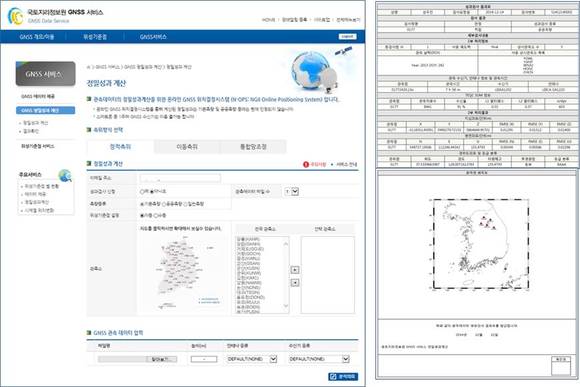Click the GNSS Data Service logo icon
Screen dimensions: 580x387
16,16
